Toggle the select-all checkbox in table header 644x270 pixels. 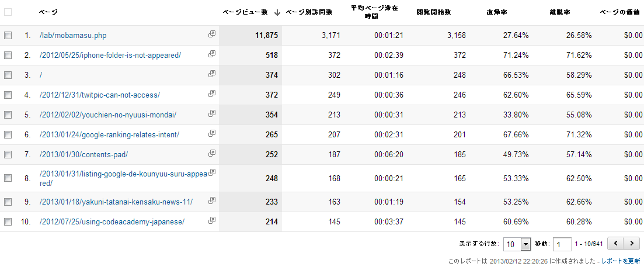(x=8, y=12)
